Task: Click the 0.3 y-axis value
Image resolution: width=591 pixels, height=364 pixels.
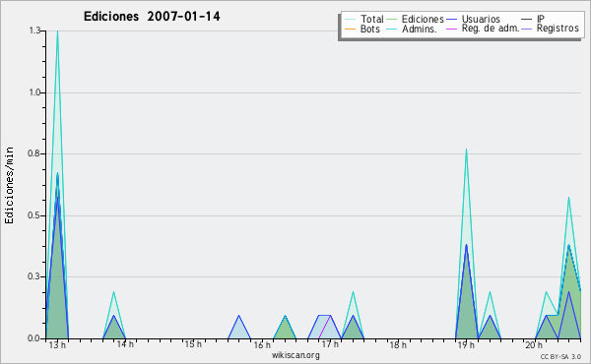Action: pyautogui.click(x=34, y=276)
